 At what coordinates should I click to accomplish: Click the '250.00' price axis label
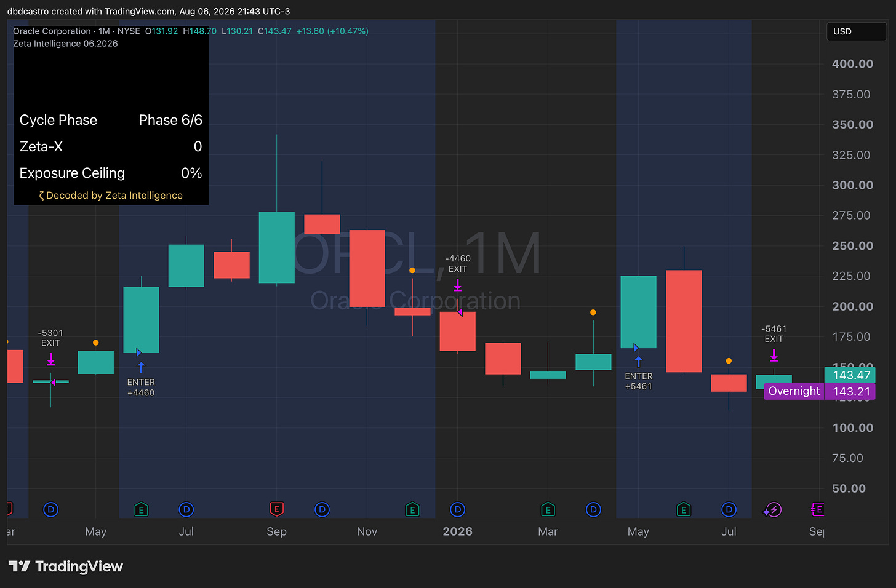click(852, 246)
